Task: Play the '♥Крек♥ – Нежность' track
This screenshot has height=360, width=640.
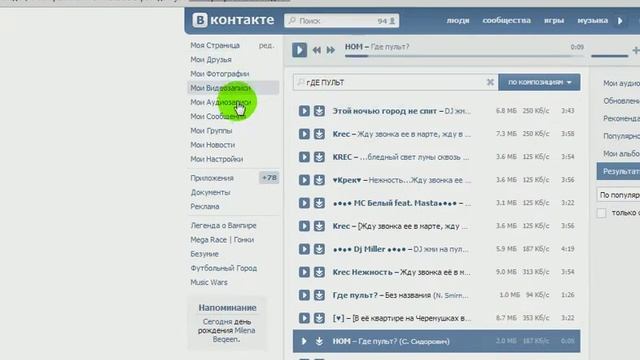Action: coord(304,180)
